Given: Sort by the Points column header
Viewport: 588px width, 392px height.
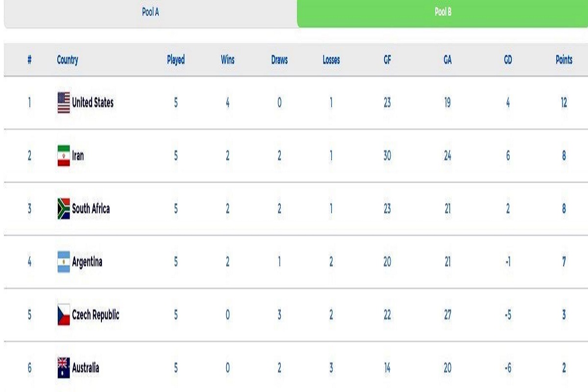Looking at the screenshot, I should pos(564,60).
